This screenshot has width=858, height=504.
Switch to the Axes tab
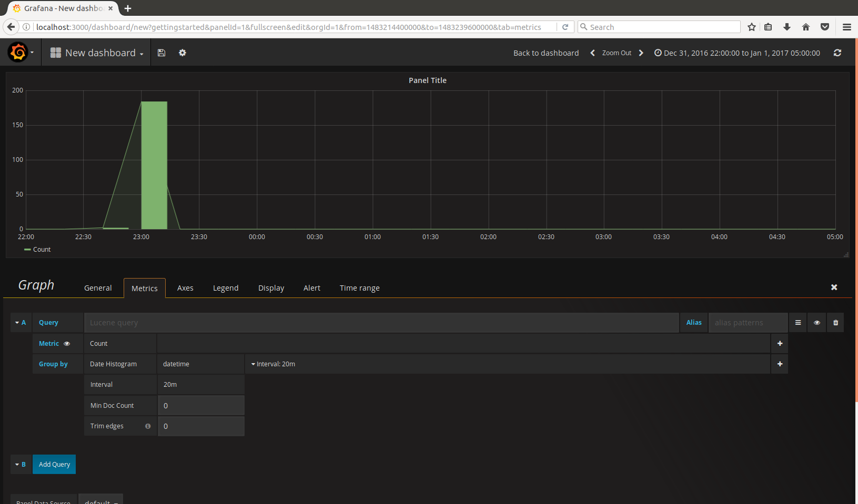(x=185, y=288)
